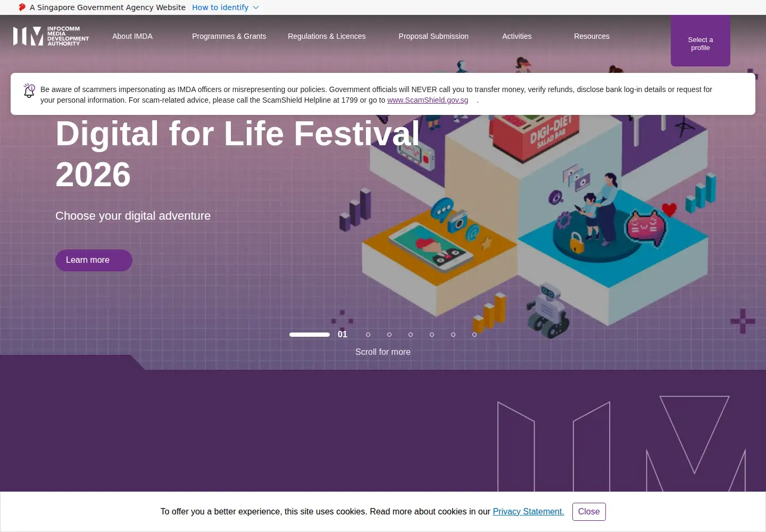Screen dimensions: 766x532
Task: Click the Scroll for more text
Action: 383,352
